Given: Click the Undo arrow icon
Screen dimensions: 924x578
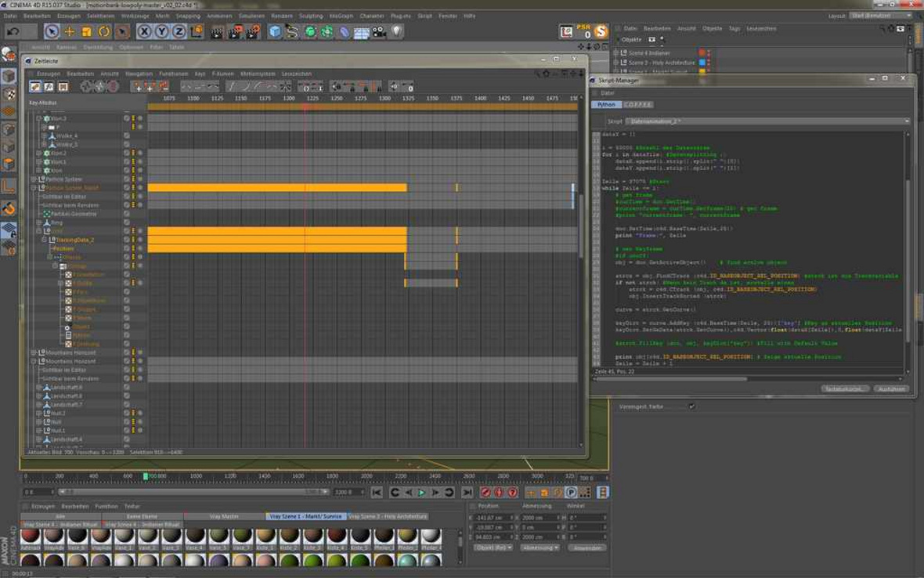Looking at the screenshot, I should pyautogui.click(x=13, y=31).
